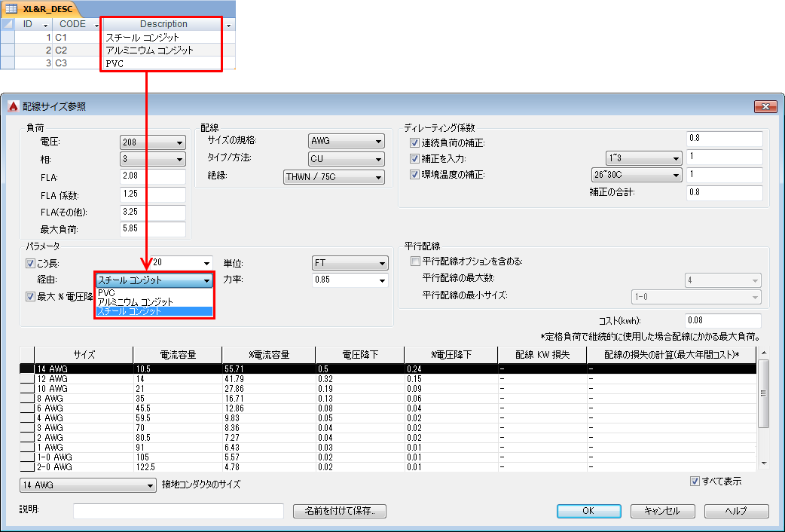Open the 絶縁 THWN / 75C dropdown
Viewport: 785px width, 532px height.
pyautogui.click(x=334, y=177)
